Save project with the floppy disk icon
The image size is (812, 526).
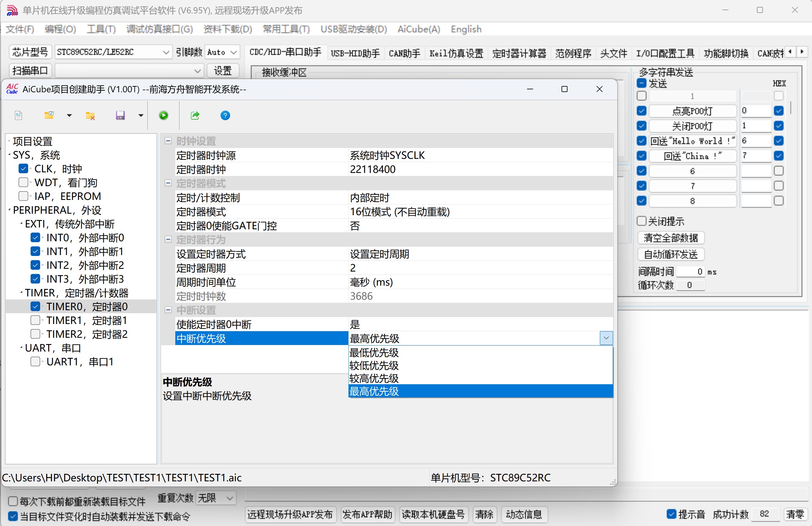tap(120, 115)
